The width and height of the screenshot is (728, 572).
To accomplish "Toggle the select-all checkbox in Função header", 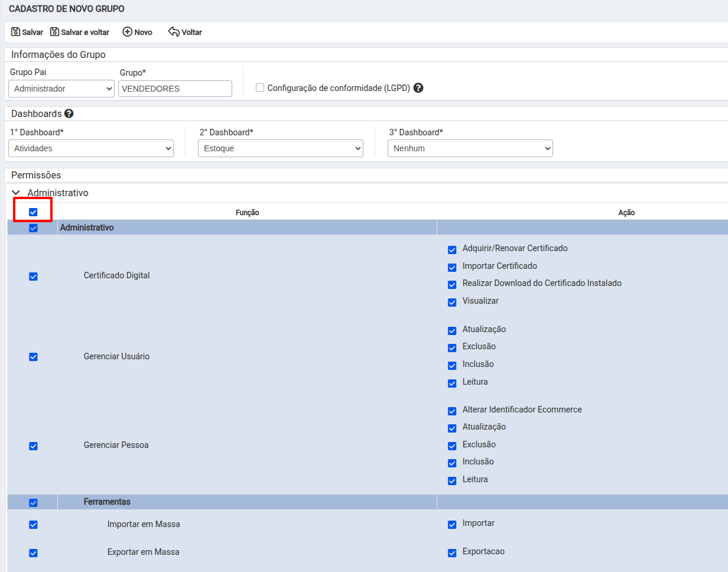I will pos(33,212).
